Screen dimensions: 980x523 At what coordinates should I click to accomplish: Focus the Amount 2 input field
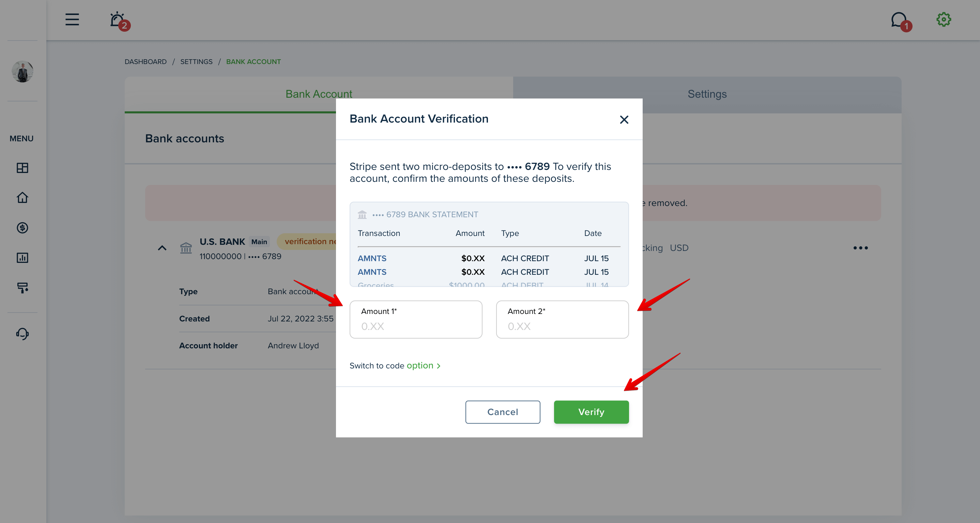pos(562,320)
